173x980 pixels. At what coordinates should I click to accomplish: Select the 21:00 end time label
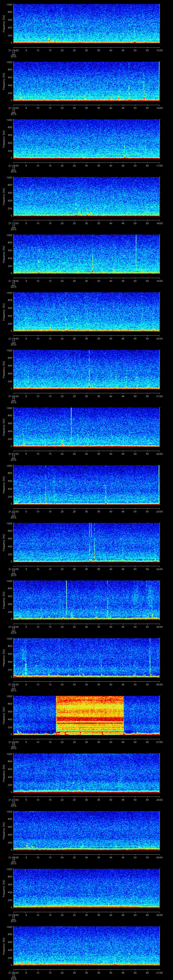pyautogui.click(x=159, y=396)
